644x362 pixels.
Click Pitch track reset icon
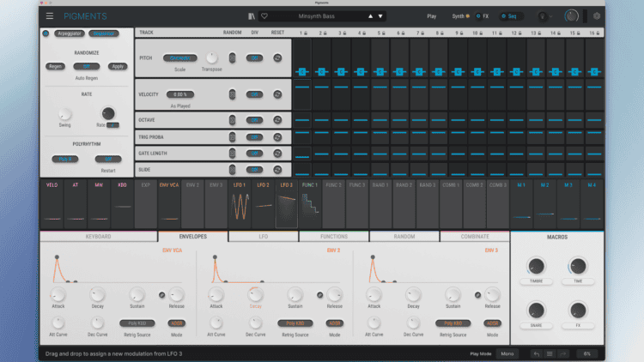(277, 57)
